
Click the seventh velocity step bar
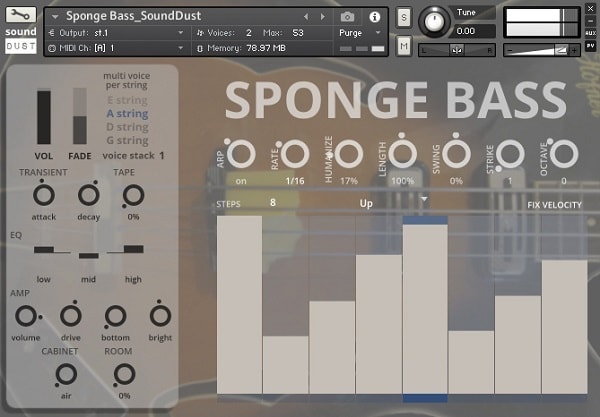tap(518, 344)
